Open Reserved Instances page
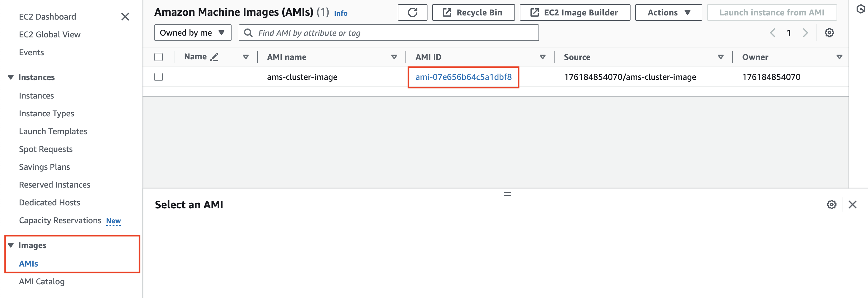This screenshot has width=868, height=298. click(55, 185)
